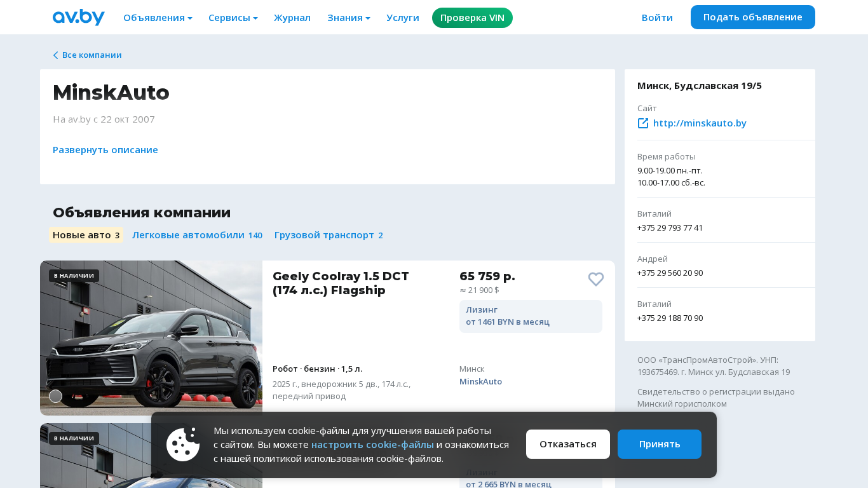Click the В НАЛИЧИИ badge on the Geely photo

tap(74, 276)
